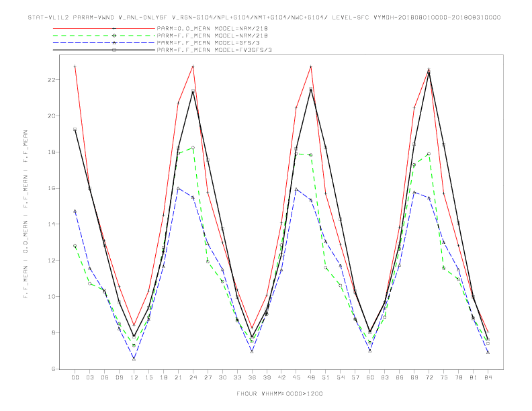The image size is (532, 411).
Task: Click y-axis tick value 6
Action: pos(54,369)
